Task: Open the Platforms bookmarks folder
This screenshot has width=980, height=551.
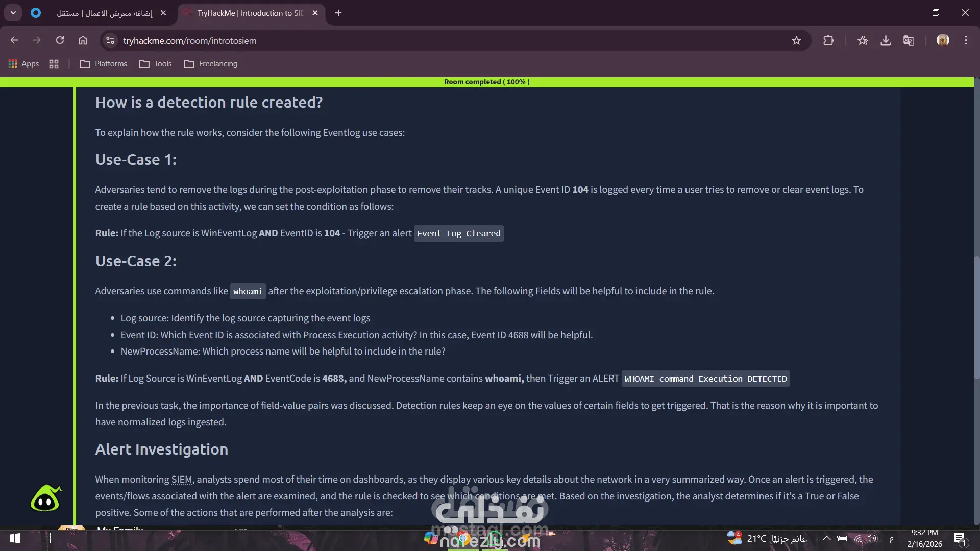Action: (104, 64)
